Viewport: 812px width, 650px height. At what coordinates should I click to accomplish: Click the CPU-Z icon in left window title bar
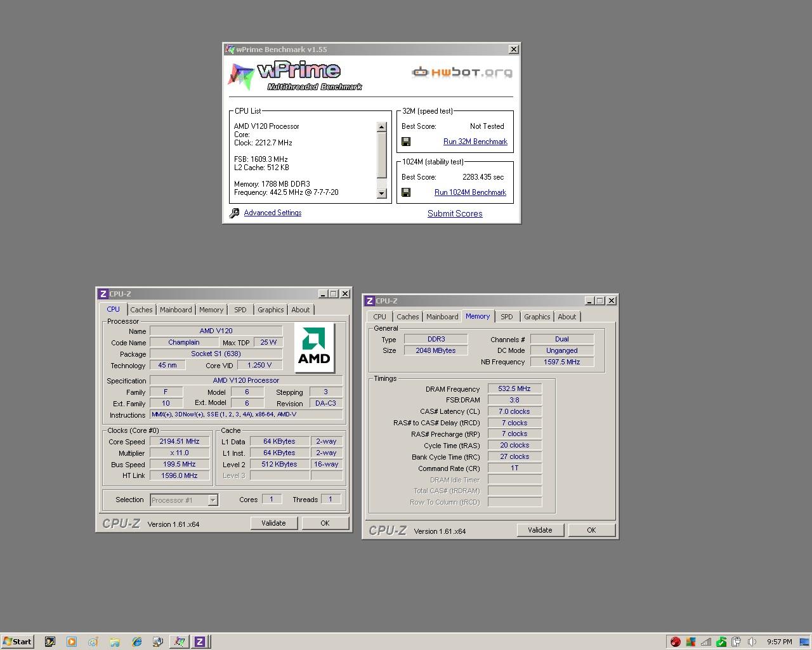pyautogui.click(x=103, y=294)
